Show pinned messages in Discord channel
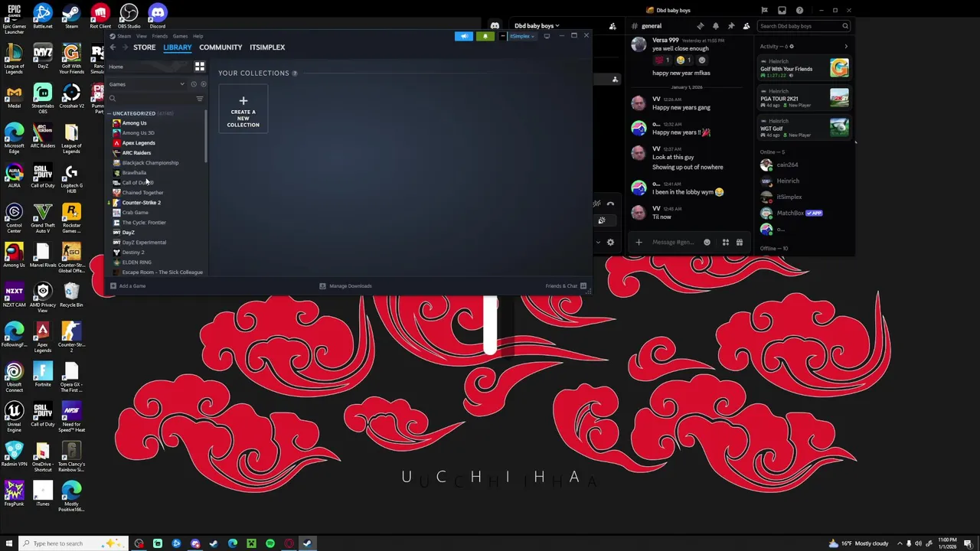 [730, 26]
